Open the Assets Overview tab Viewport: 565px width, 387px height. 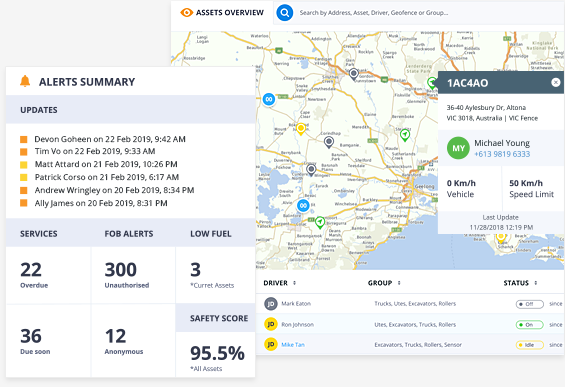222,13
